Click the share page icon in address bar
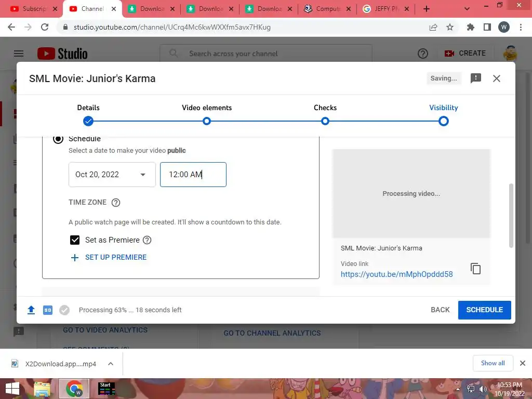This screenshot has width=532, height=399. coord(433,28)
